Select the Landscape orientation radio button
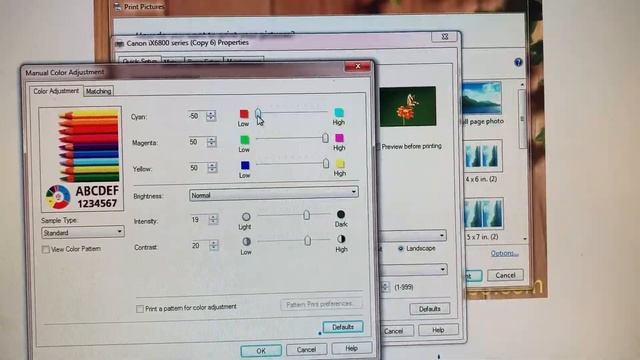This screenshot has width=640, height=360. (x=400, y=248)
